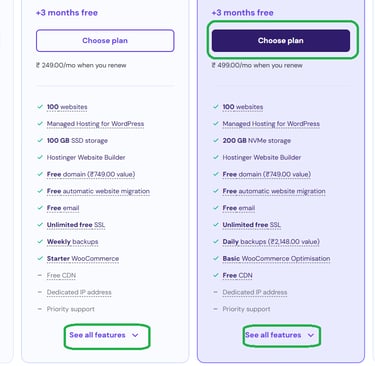Click Unlimited free SSL in left plan
Image resolution: width=375 pixels, height=366 pixels.
(x=76, y=225)
